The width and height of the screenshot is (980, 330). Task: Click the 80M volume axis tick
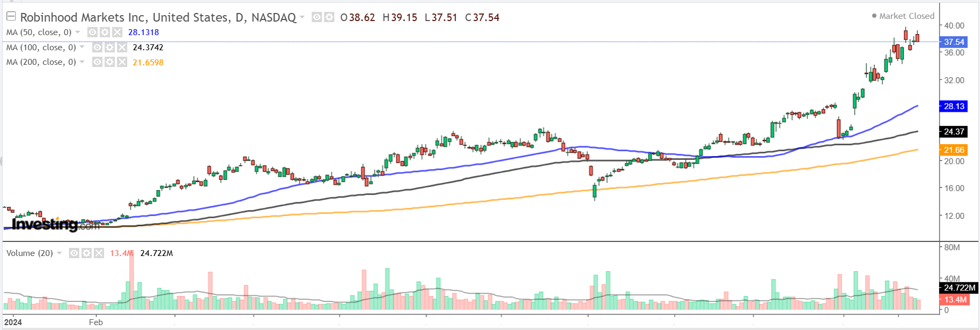pos(952,247)
